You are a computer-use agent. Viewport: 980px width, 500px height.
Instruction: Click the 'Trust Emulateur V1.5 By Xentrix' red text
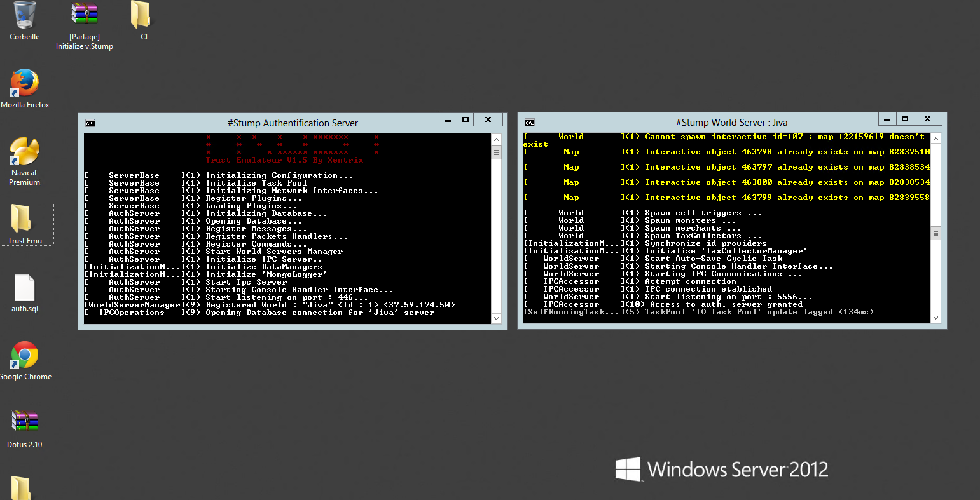click(284, 160)
